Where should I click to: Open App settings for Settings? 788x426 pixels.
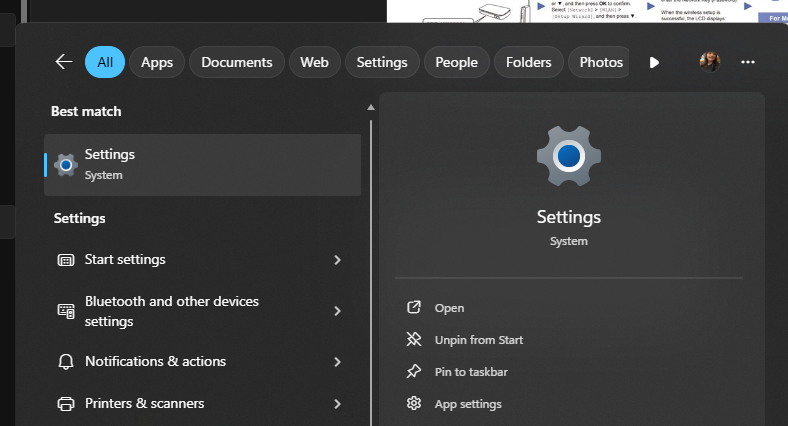coord(467,404)
